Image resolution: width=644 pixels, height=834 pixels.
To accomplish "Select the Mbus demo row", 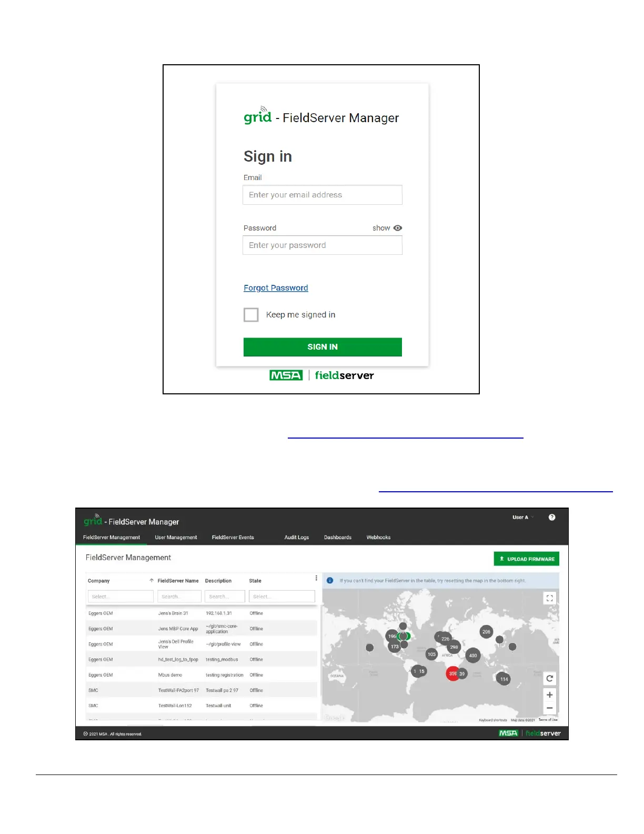I will click(x=202, y=675).
